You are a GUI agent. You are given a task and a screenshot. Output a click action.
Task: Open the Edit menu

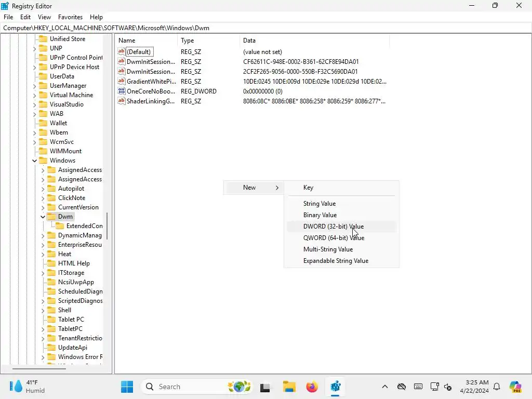point(25,17)
